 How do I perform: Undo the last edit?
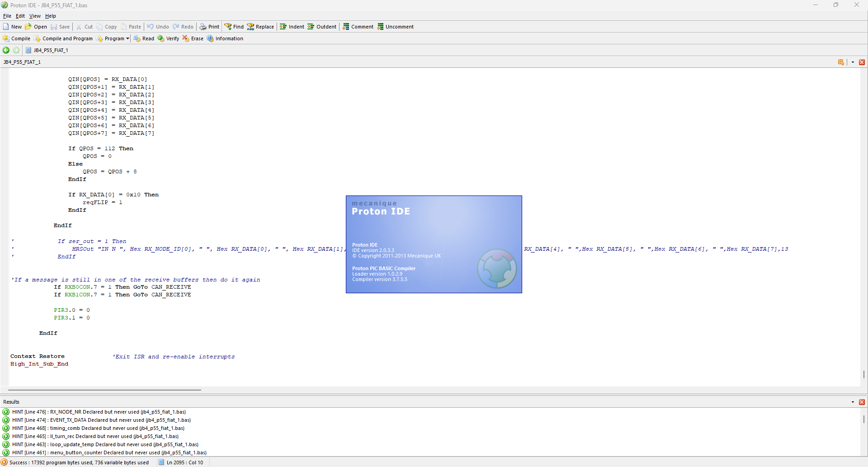click(158, 27)
